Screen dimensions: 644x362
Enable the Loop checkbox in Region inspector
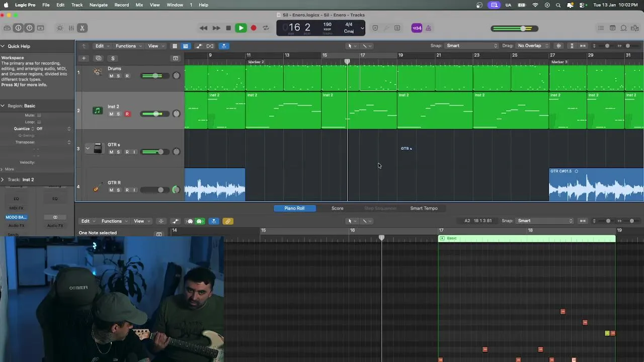coord(39,122)
